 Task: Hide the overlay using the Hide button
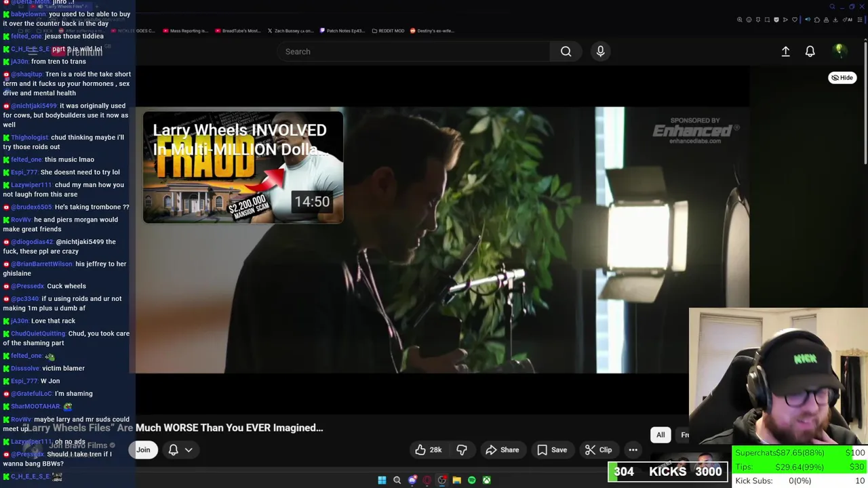(x=842, y=78)
